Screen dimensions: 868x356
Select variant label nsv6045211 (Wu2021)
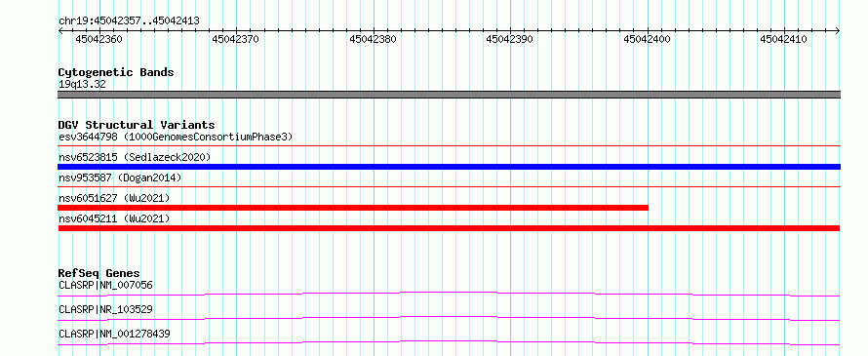[x=114, y=218]
